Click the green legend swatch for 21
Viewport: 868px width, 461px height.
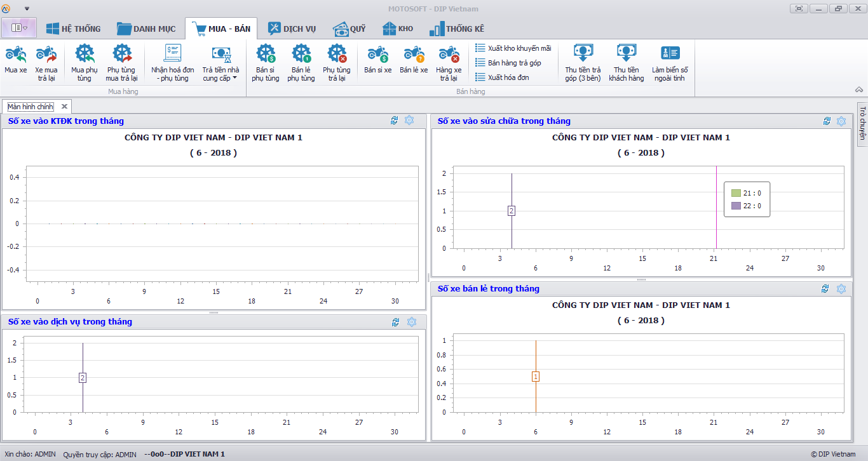tap(736, 193)
